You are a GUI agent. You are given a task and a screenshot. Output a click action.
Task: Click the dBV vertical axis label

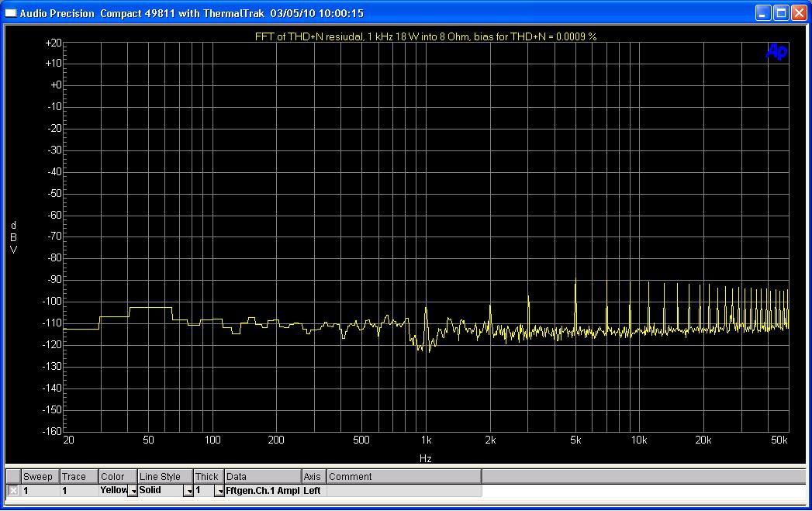13,237
